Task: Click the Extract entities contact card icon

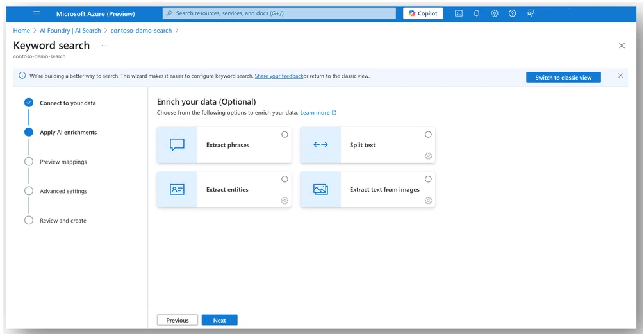Action: tap(177, 189)
